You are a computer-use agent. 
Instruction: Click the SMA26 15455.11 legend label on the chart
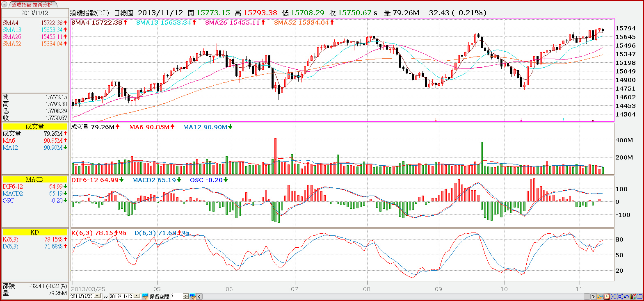tap(235, 23)
